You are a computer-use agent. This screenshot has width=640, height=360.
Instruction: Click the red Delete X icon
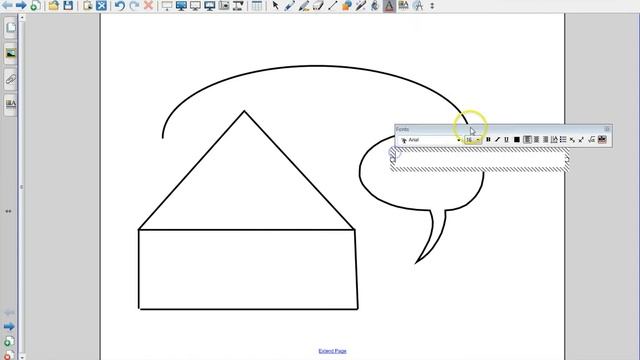pyautogui.click(x=149, y=5)
